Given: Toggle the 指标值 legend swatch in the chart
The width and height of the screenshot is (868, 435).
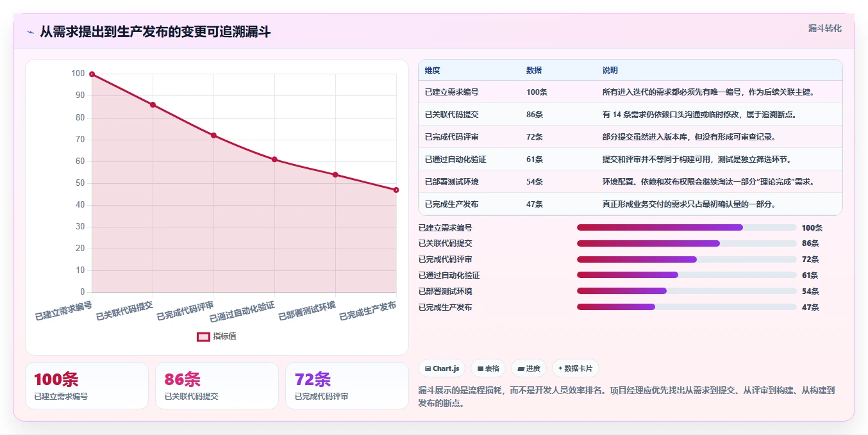Looking at the screenshot, I should (203, 336).
